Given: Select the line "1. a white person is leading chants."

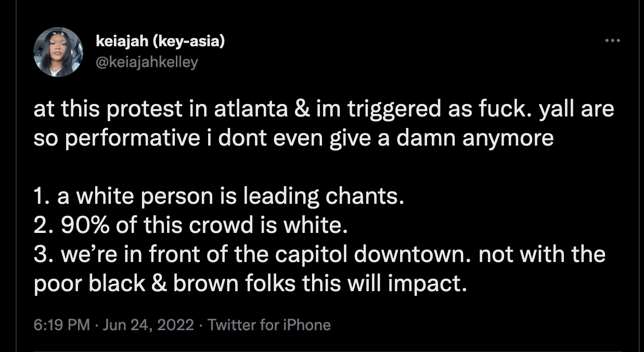Looking at the screenshot, I should point(218,197).
